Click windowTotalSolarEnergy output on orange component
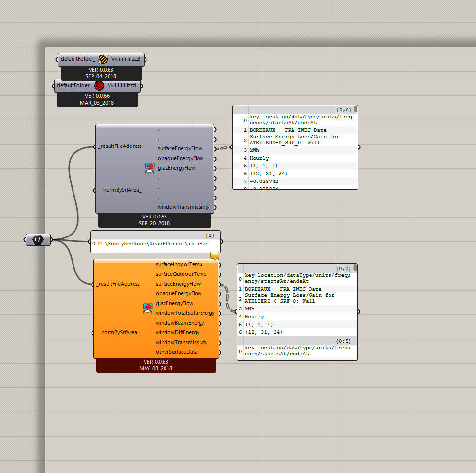 [x=184, y=313]
